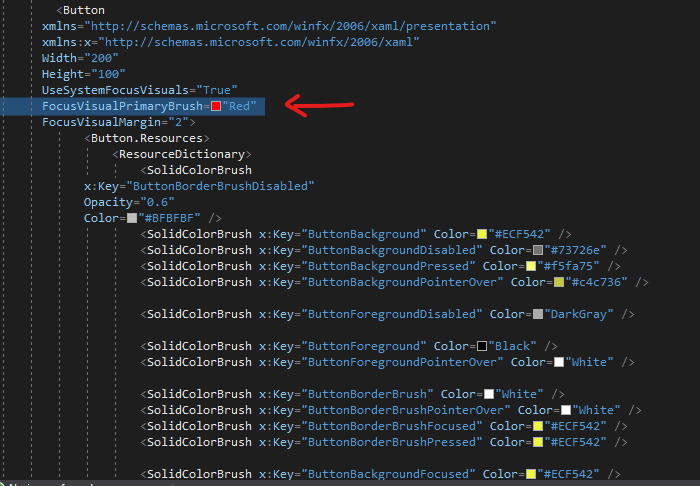Viewport: 700px width, 486px height.
Task: Open the ButtonBackgroundPointerOver color swatch
Action: pos(558,282)
